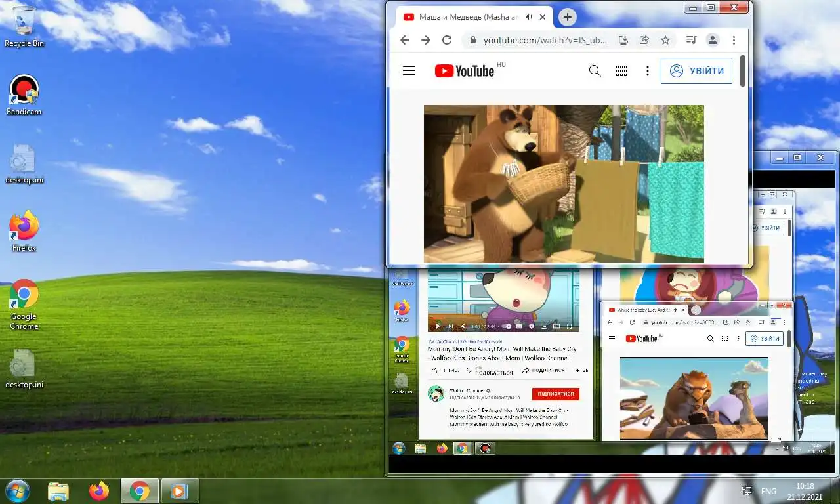Skip to next video in Wolfoo player

tap(450, 326)
